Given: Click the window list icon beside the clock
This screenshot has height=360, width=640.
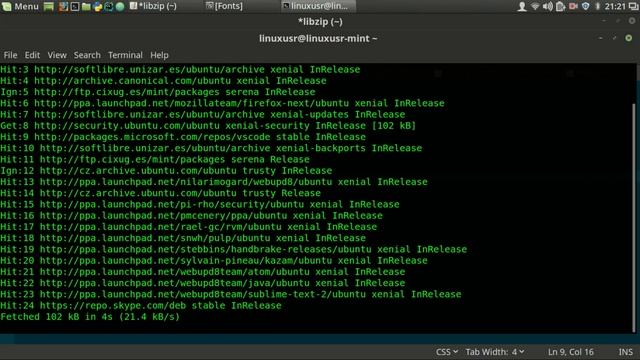Looking at the screenshot, I should click(633, 6).
